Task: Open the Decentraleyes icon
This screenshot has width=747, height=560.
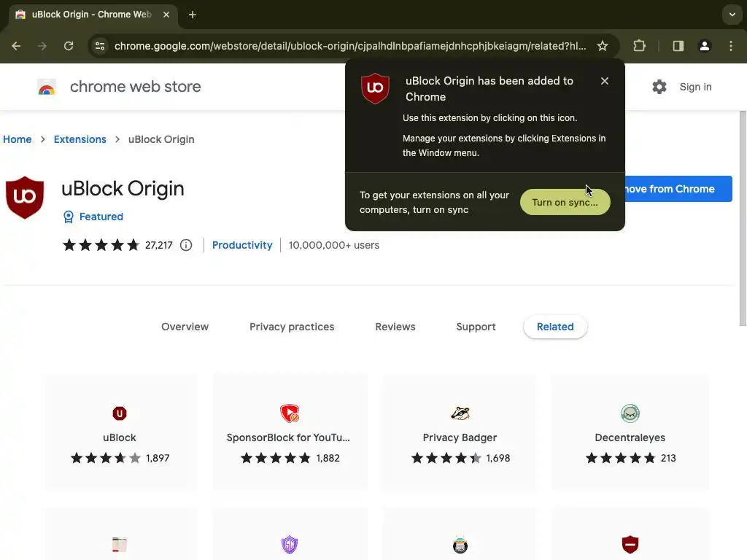Action: [x=630, y=413]
